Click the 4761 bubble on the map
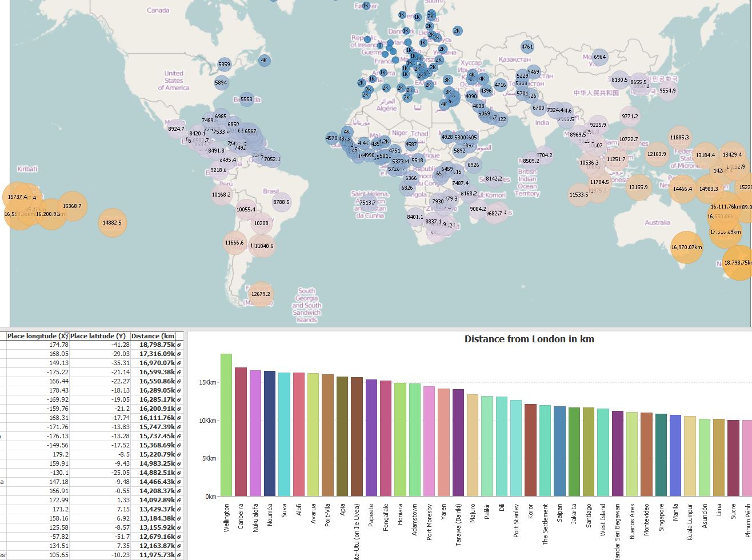Image resolution: width=752 pixels, height=560 pixels. coord(527,47)
